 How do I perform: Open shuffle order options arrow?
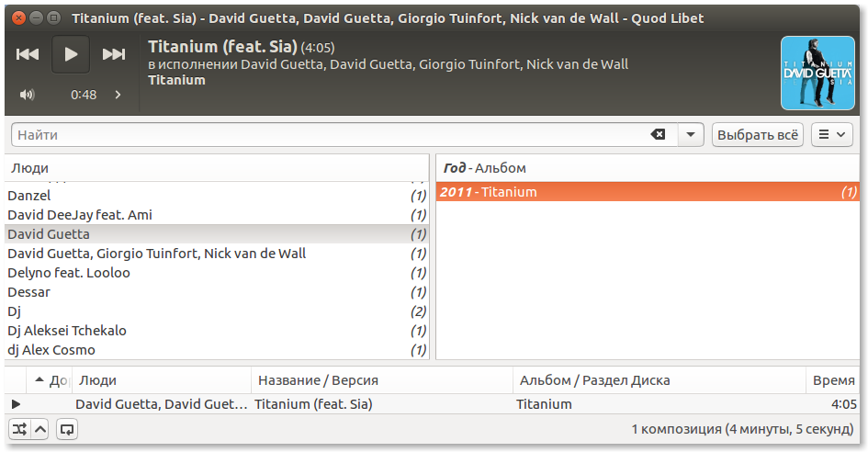click(40, 428)
